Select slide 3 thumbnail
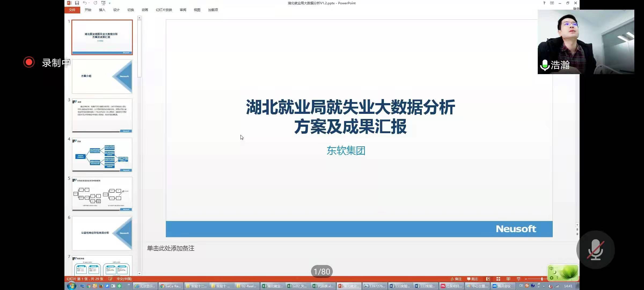Image resolution: width=644 pixels, height=290 pixels. coord(102,115)
